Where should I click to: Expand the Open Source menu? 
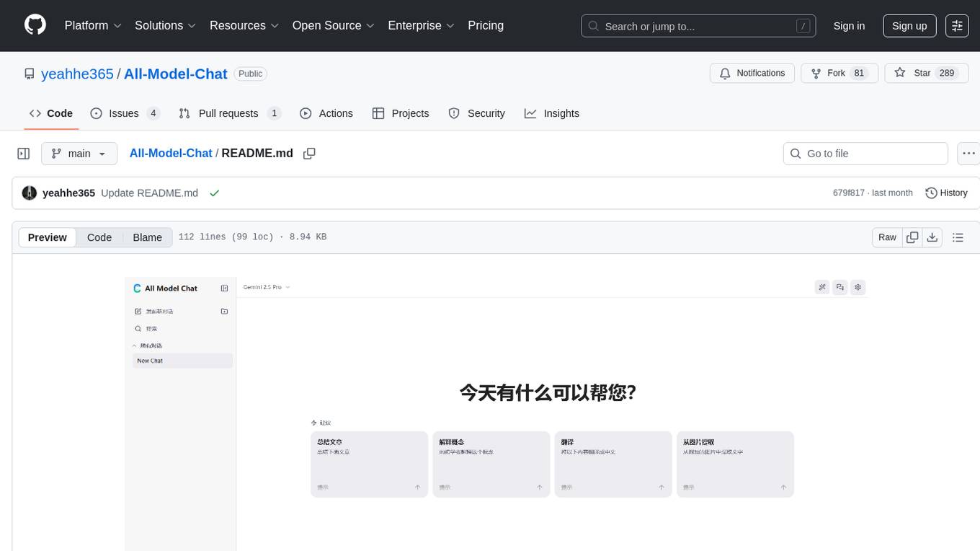(x=334, y=25)
